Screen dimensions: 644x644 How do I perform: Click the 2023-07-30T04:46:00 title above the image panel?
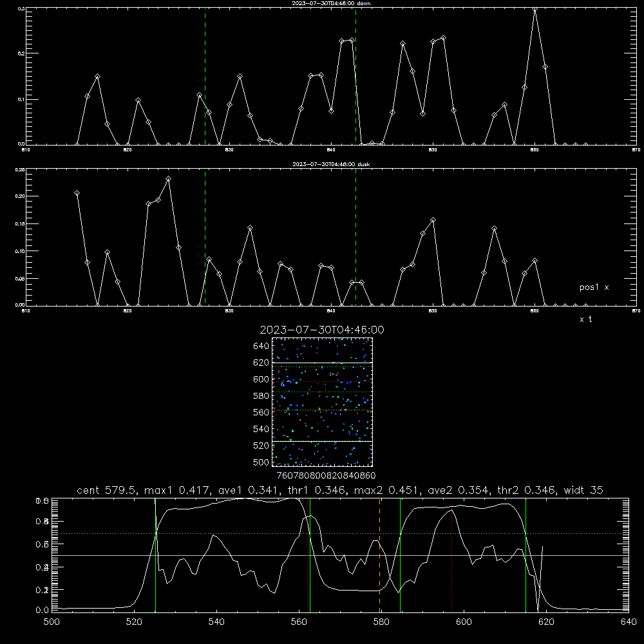click(322, 330)
